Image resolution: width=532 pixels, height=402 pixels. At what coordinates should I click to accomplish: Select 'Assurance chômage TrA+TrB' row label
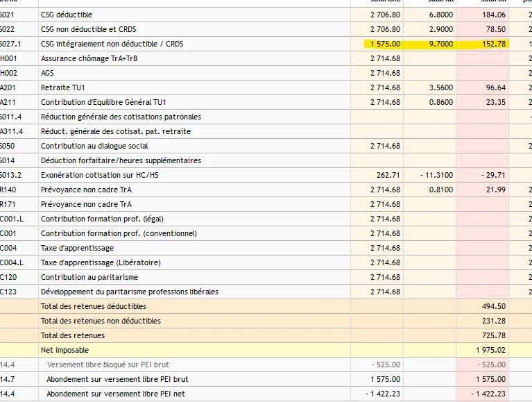(x=89, y=58)
